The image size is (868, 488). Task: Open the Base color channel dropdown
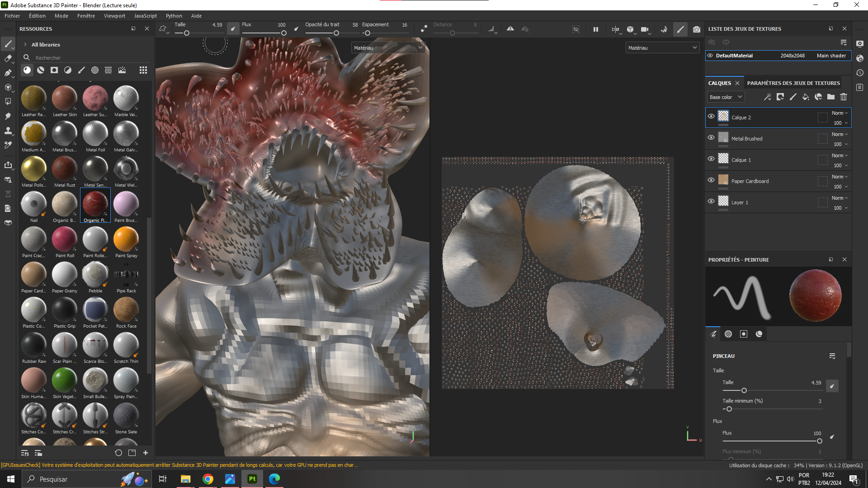(726, 97)
